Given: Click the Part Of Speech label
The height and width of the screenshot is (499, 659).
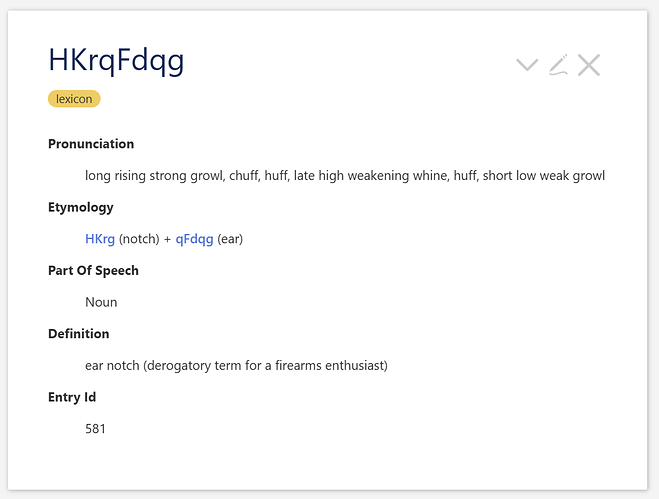Looking at the screenshot, I should [93, 270].
